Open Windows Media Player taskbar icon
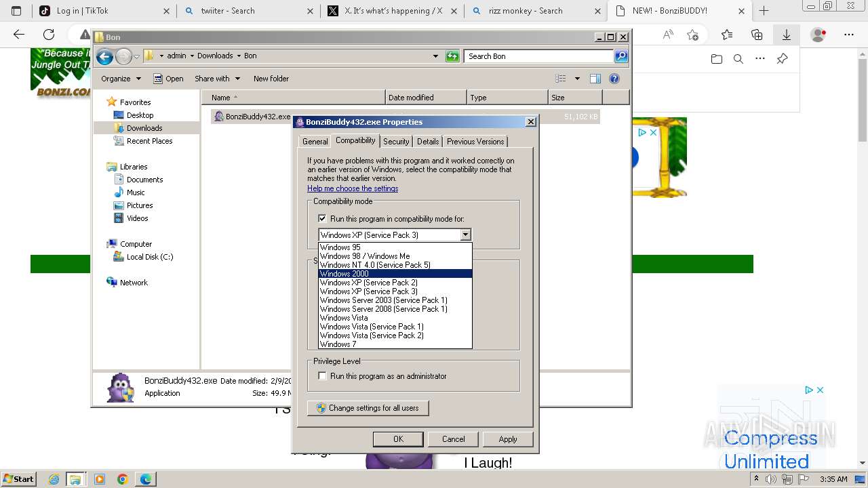The width and height of the screenshot is (868, 488). pyautogui.click(x=100, y=479)
